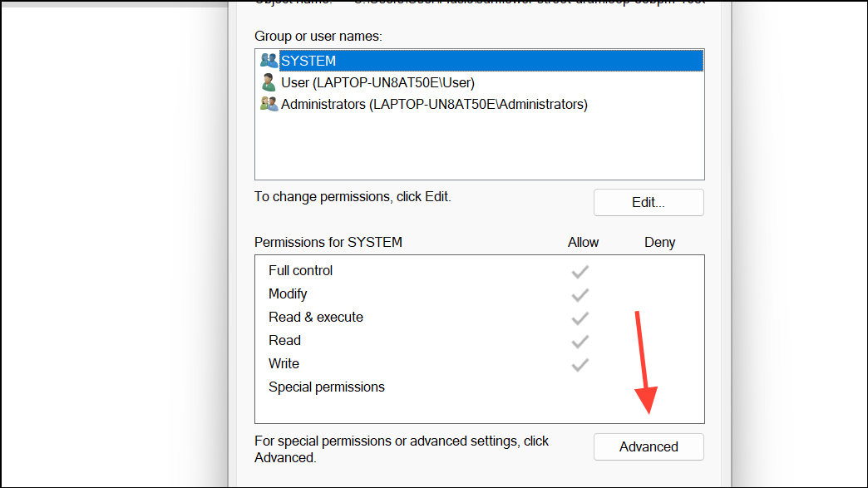Screen dimensions: 868x488
Task: Click the Modify permission label
Action: [288, 294]
